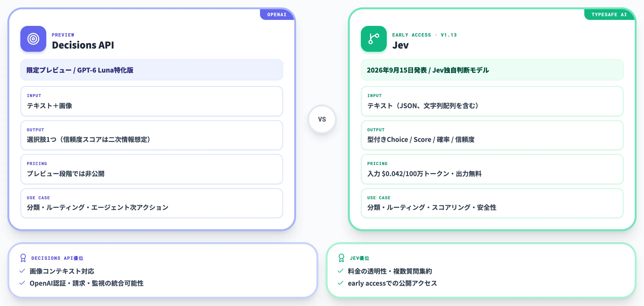Click the Jev green branch icon
The height and width of the screenshot is (306, 644).
pyautogui.click(x=374, y=39)
